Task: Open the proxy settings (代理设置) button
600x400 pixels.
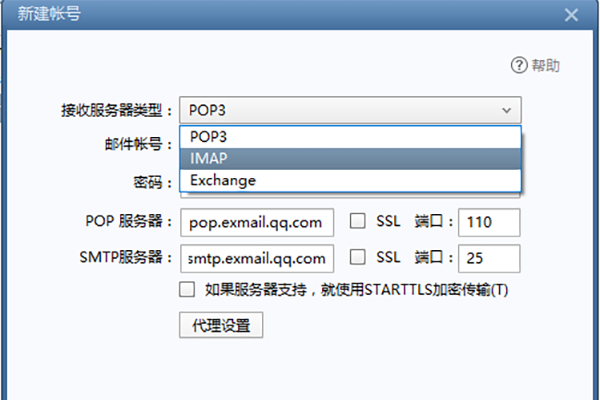Action: click(x=221, y=325)
